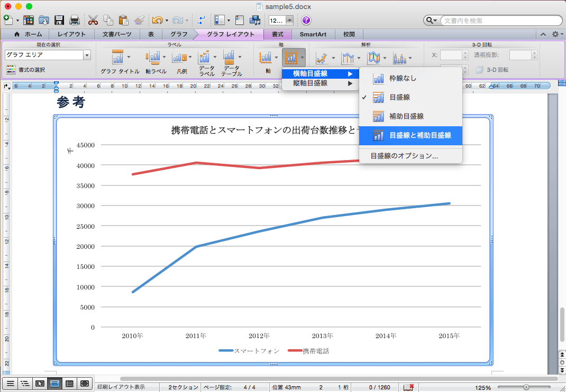The width and height of the screenshot is (566, 392).
Task: Open the template gallery icon
Action: tap(28, 20)
